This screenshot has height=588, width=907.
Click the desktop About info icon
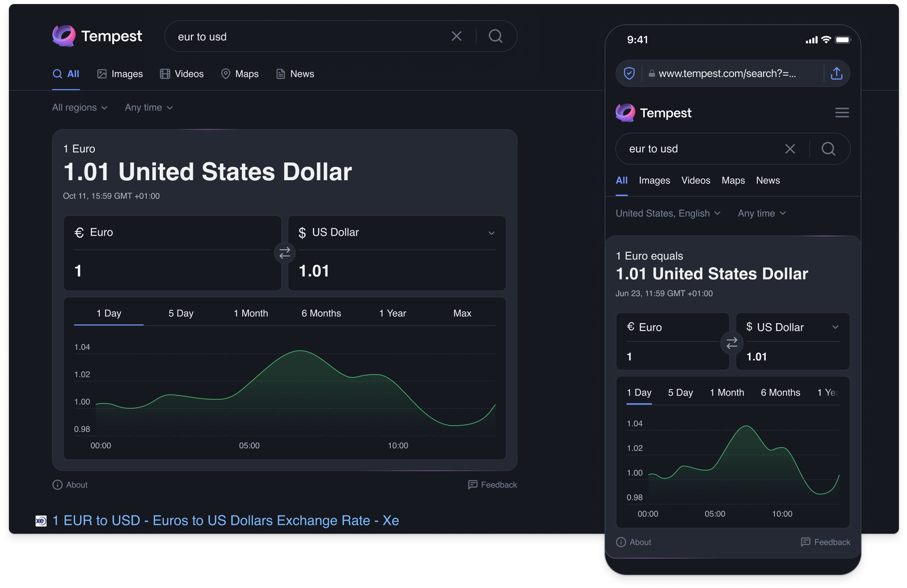point(58,485)
